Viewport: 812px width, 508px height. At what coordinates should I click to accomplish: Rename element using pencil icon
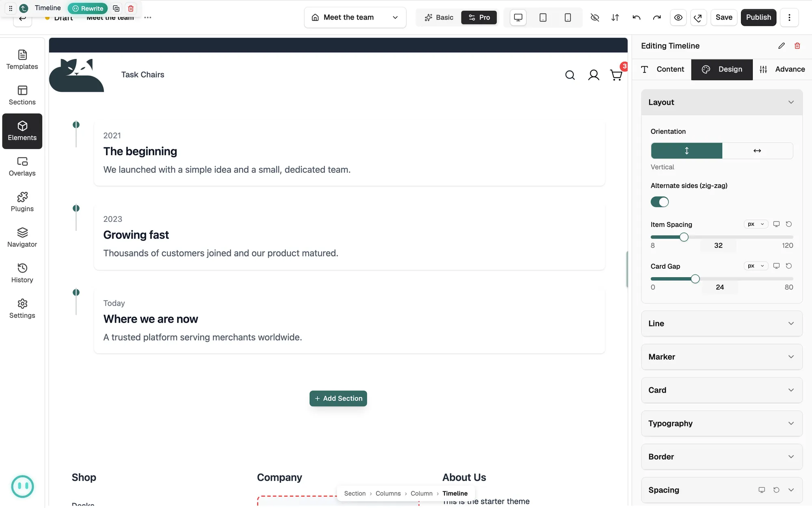[x=781, y=46]
